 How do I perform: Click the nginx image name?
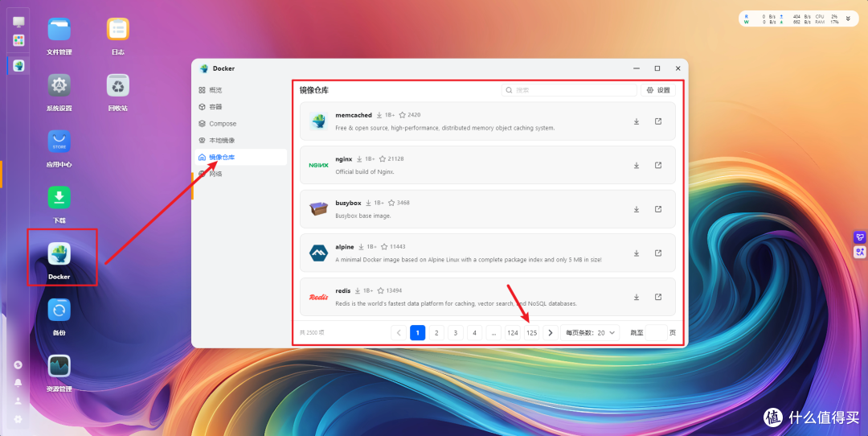pos(344,159)
